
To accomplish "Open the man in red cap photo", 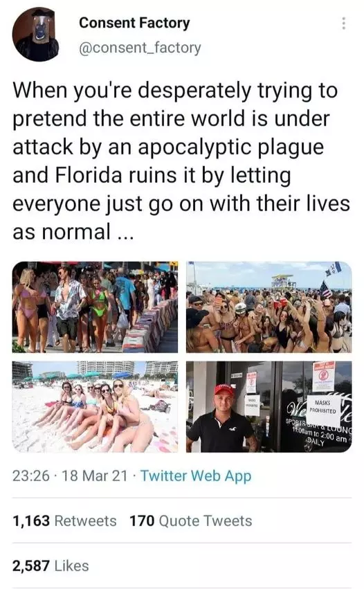I will click(x=269, y=407).
